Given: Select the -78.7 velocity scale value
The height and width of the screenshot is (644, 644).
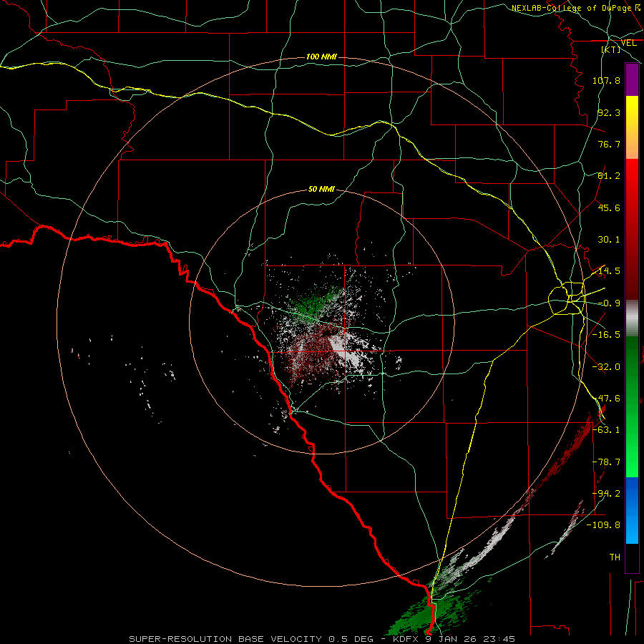Looking at the screenshot, I should (x=606, y=462).
